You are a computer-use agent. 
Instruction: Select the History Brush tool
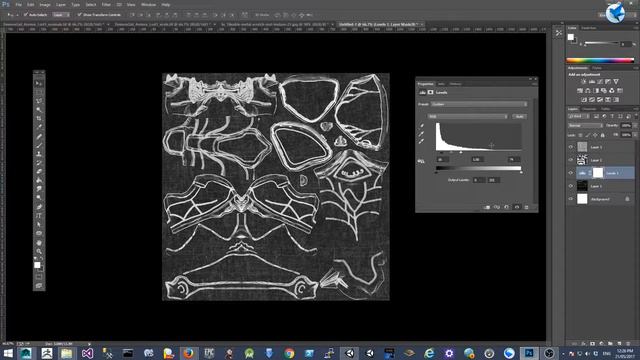click(39, 163)
